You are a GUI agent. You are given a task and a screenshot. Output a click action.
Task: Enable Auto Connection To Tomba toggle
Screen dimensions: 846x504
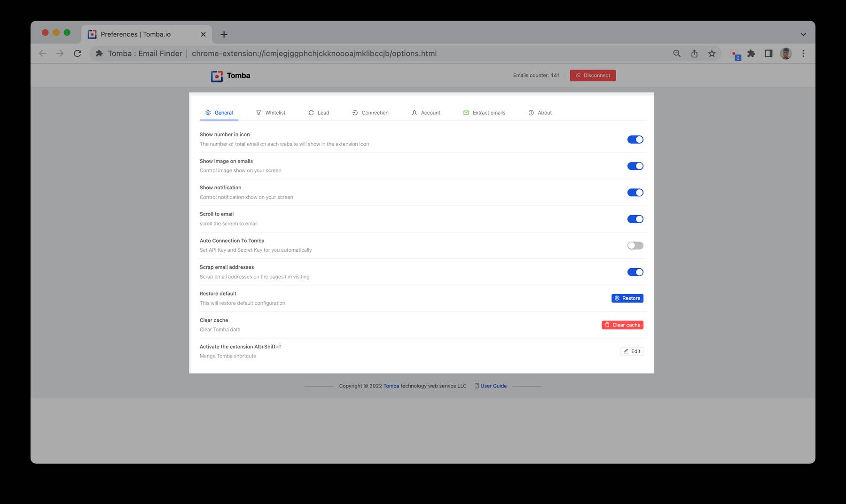[635, 246]
